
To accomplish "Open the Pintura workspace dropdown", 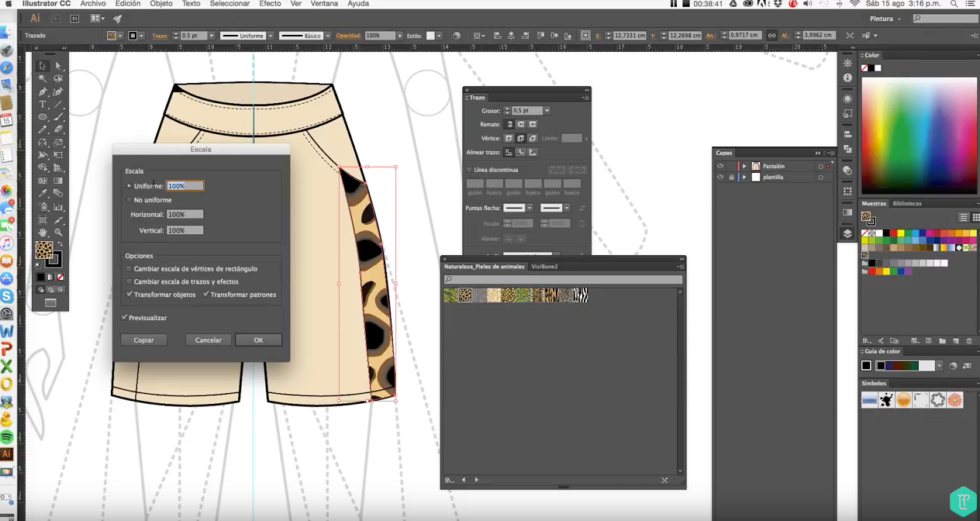I will pyautogui.click(x=886, y=19).
